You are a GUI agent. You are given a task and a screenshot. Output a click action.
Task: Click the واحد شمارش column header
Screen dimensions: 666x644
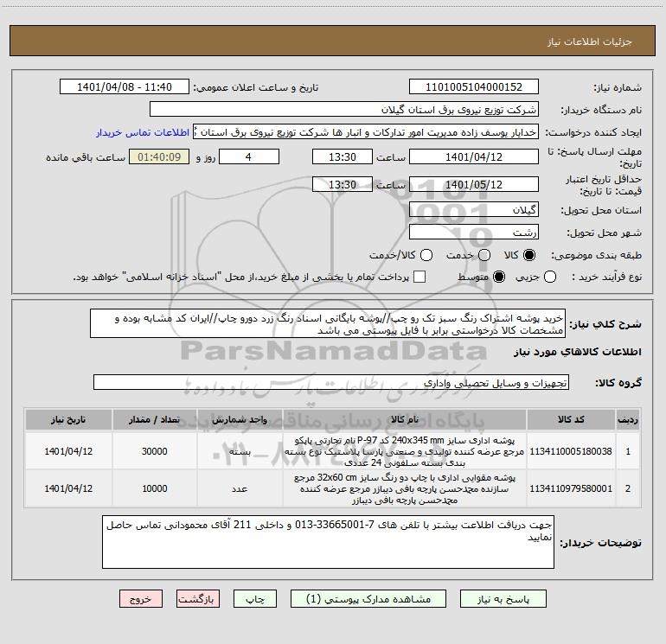coord(240,419)
